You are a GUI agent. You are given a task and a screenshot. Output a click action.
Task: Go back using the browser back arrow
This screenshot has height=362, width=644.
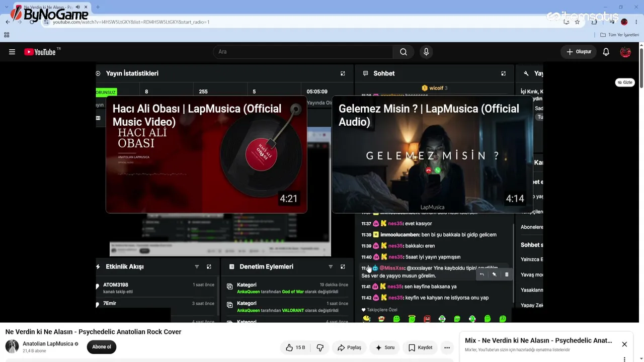[8, 22]
